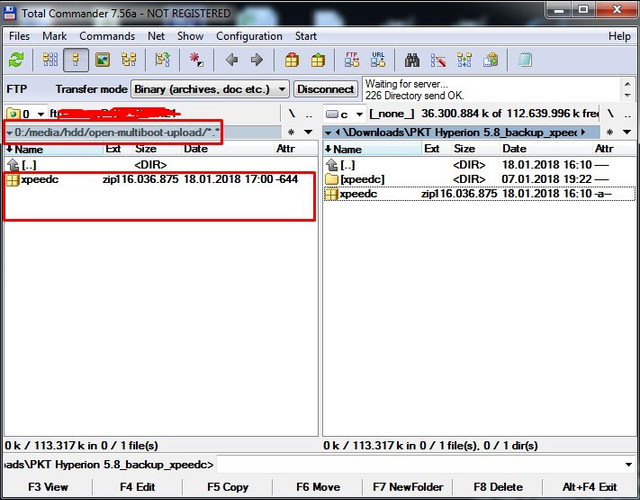
Task: Click the F5 Copy button
Action: coord(228,487)
